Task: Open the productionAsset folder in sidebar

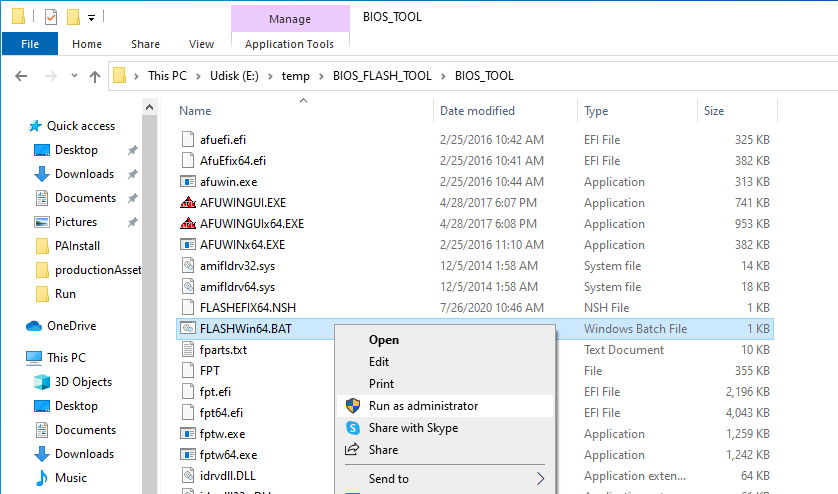Action: pos(98,270)
